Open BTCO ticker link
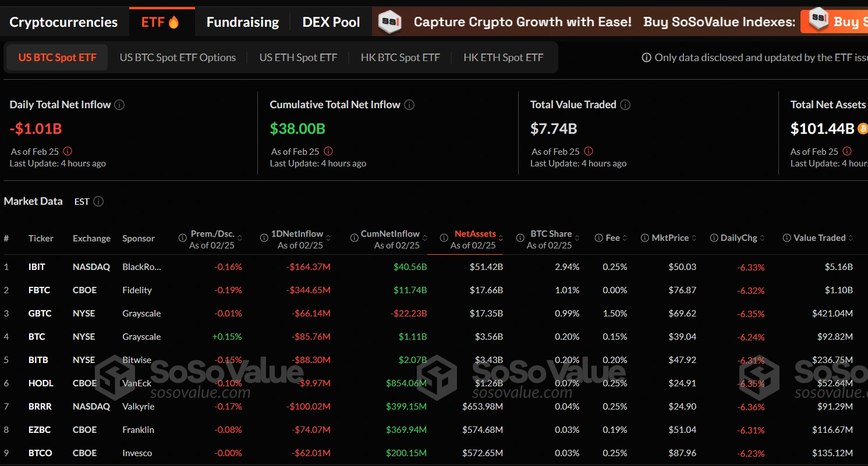 pos(40,453)
